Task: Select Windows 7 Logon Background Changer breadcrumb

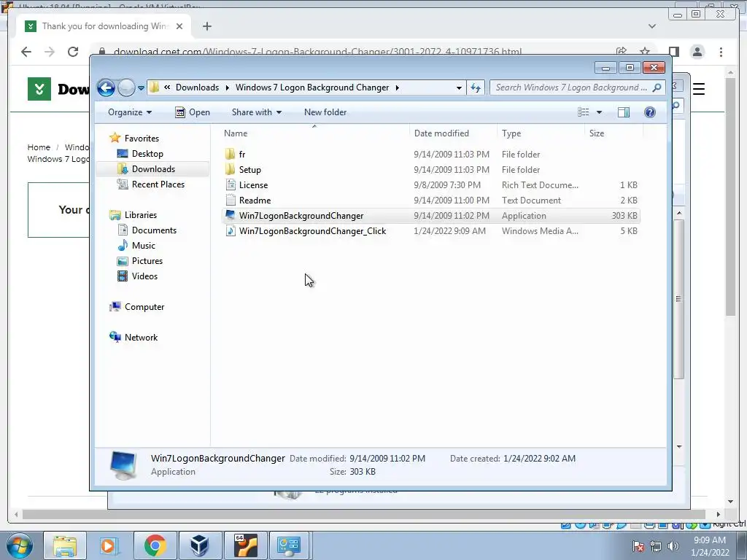Action: [312, 87]
